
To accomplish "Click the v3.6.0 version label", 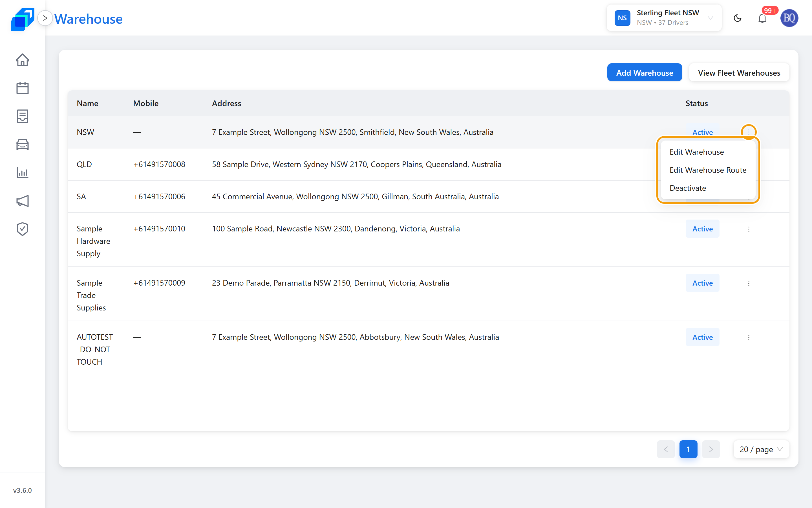I will [23, 490].
